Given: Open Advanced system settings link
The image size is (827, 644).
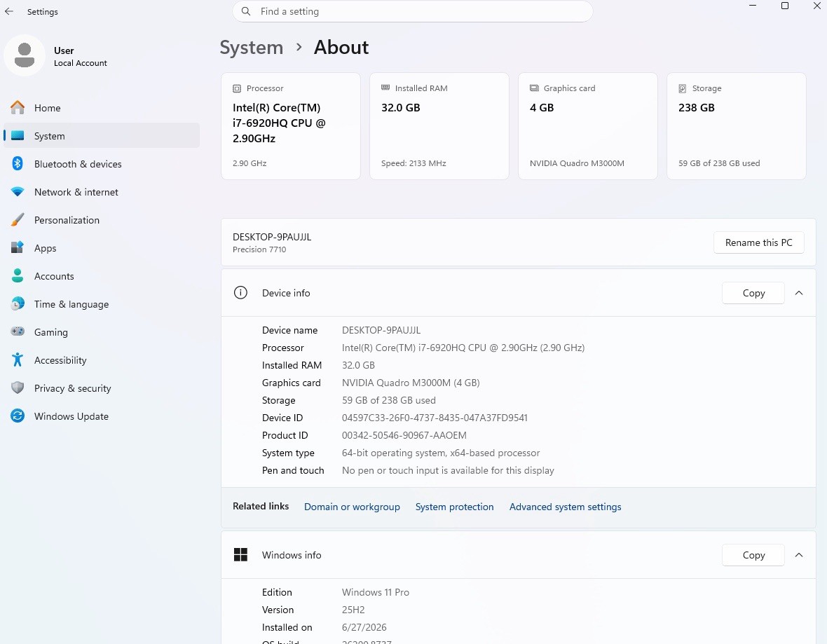Looking at the screenshot, I should [565, 507].
